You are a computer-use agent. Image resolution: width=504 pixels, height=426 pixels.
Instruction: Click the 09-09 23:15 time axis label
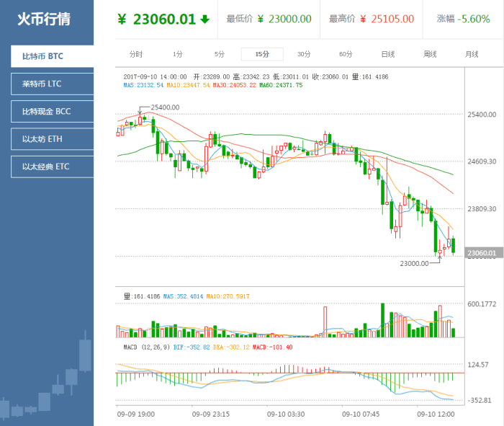click(210, 414)
